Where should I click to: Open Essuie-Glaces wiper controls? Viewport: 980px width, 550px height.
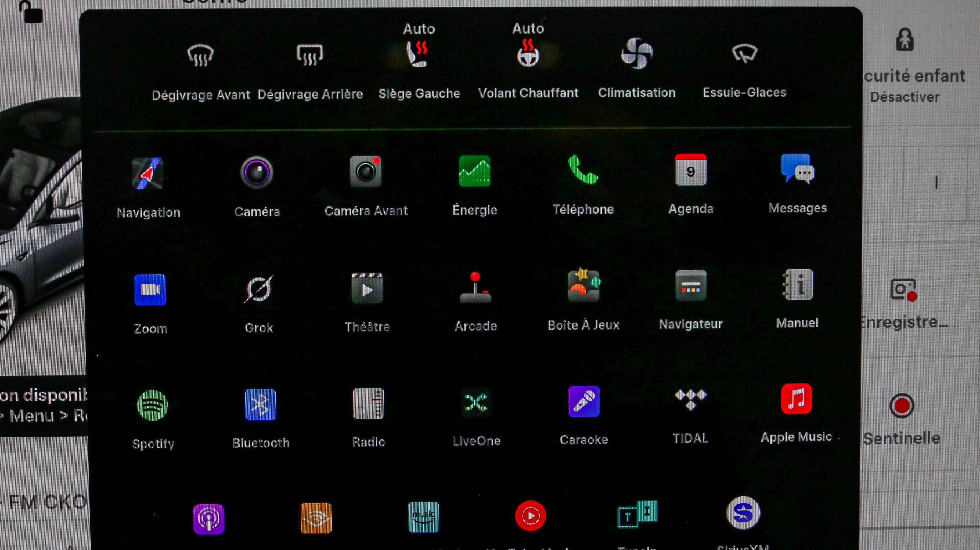[744, 53]
